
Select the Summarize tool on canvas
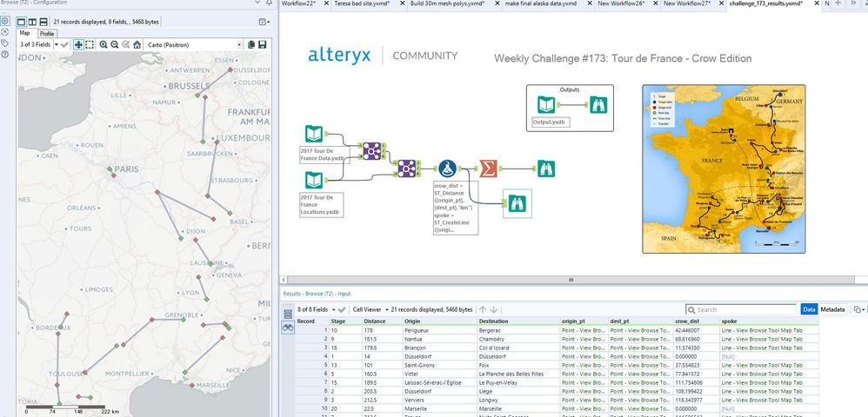488,169
